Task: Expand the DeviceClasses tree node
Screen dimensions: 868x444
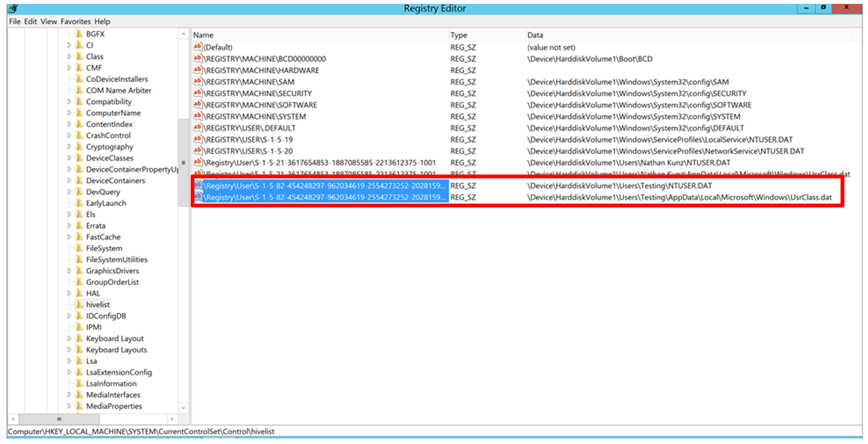Action: (x=69, y=158)
